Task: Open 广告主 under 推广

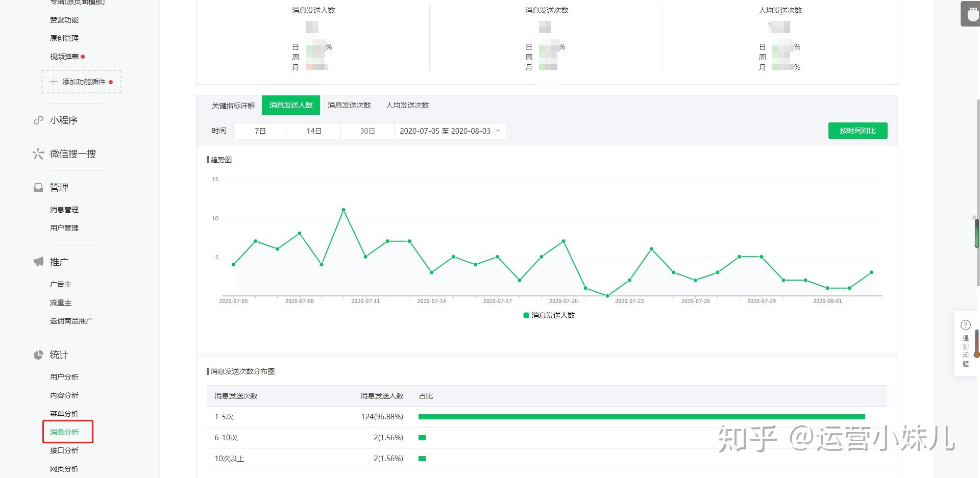Action: [x=61, y=284]
